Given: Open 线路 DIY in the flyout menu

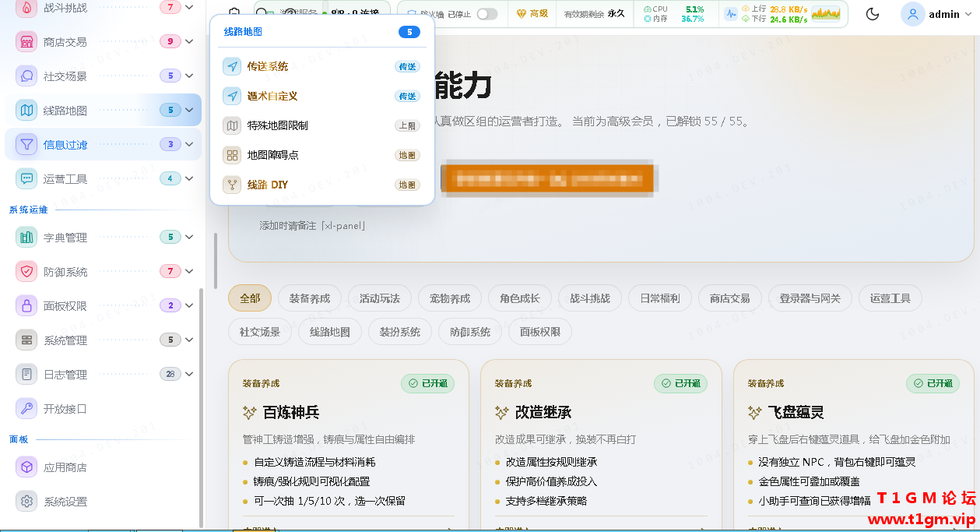Looking at the screenshot, I should click(321, 185).
